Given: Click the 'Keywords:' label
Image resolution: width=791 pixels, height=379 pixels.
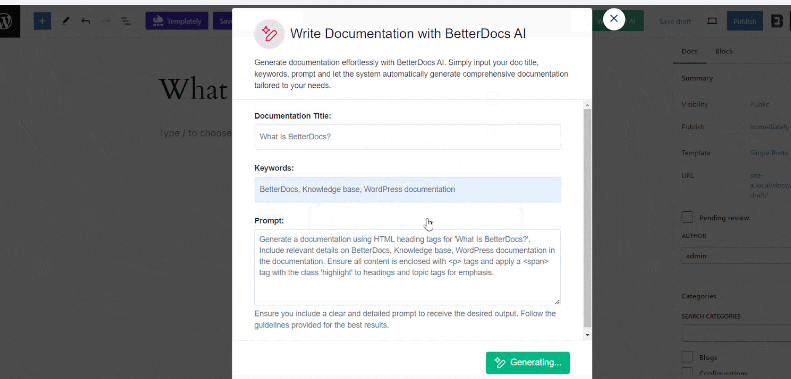Looking at the screenshot, I should (274, 168).
